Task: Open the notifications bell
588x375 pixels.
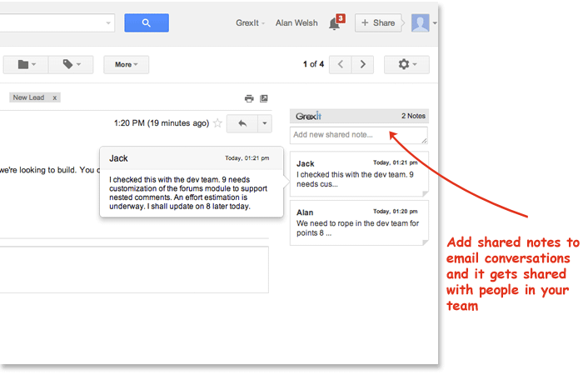Action: (335, 23)
